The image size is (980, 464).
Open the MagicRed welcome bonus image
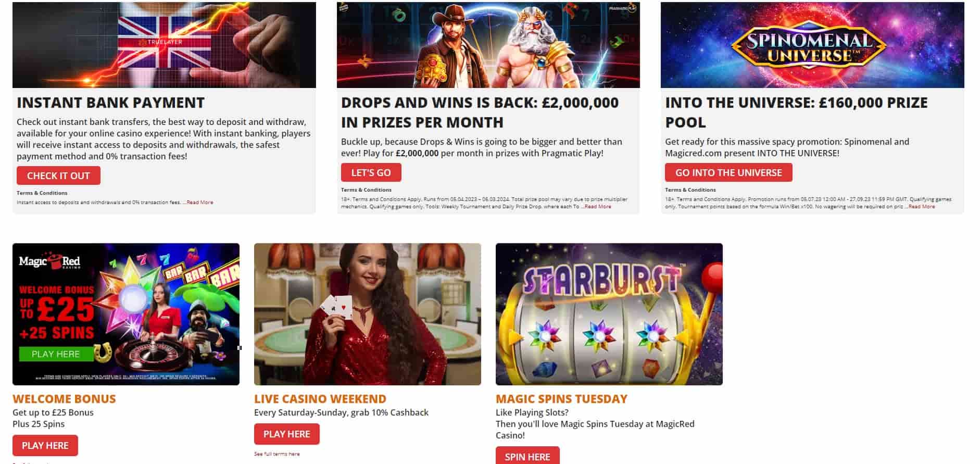(126, 314)
